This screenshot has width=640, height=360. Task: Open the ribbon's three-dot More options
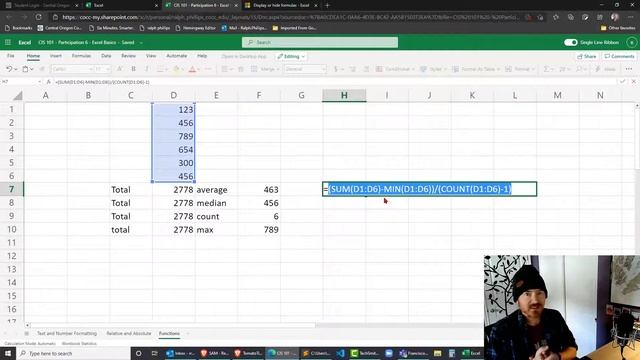[x=629, y=69]
